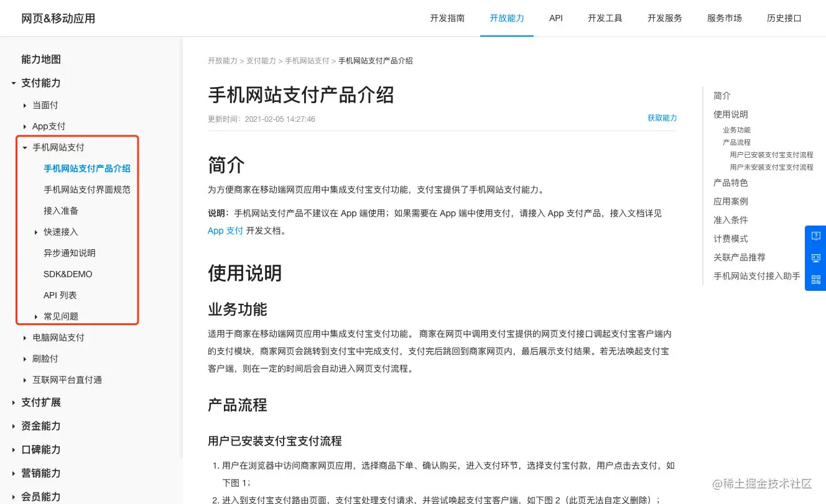Open 接入准备 in the sidebar
The height and width of the screenshot is (504, 826).
pyautogui.click(x=61, y=211)
